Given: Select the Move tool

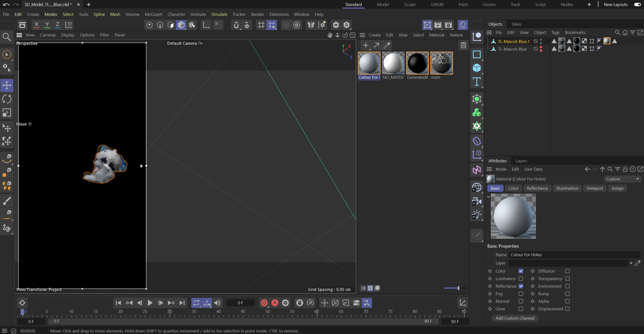Looking at the screenshot, I should 6,85.
